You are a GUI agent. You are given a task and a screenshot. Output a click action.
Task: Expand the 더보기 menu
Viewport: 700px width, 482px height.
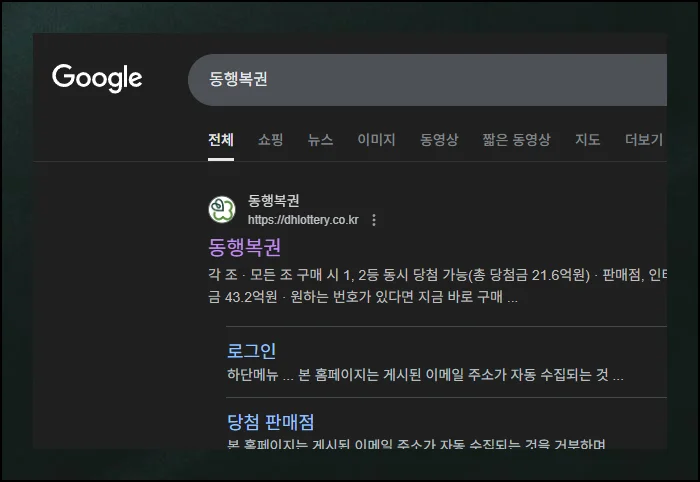pos(644,140)
